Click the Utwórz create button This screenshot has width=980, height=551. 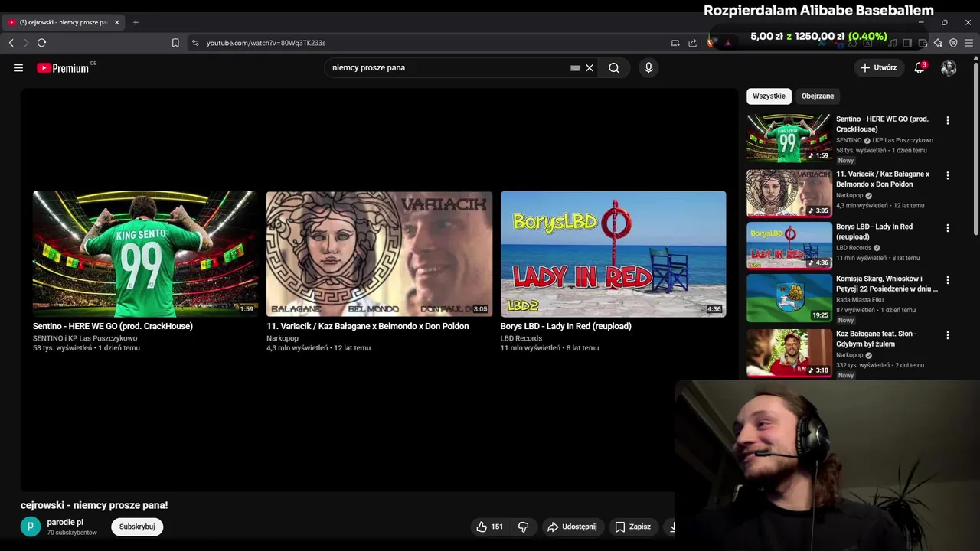(878, 68)
